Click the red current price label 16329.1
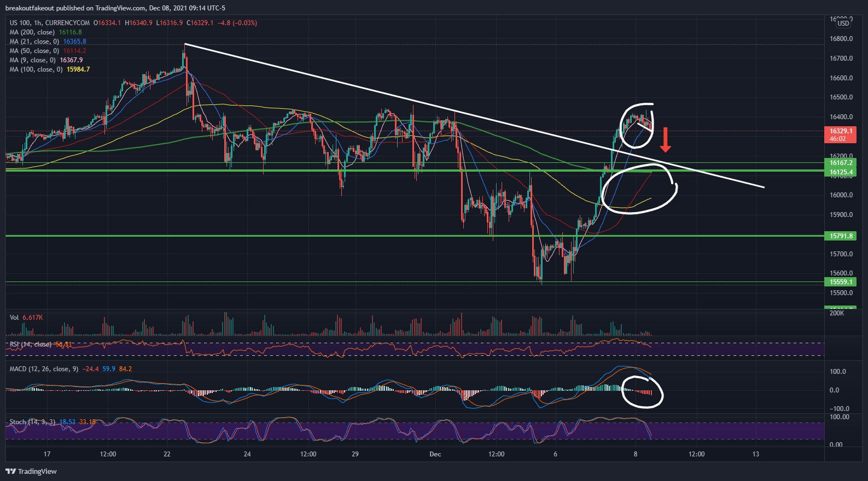Screen dimensions: 868x481 (x=840, y=131)
